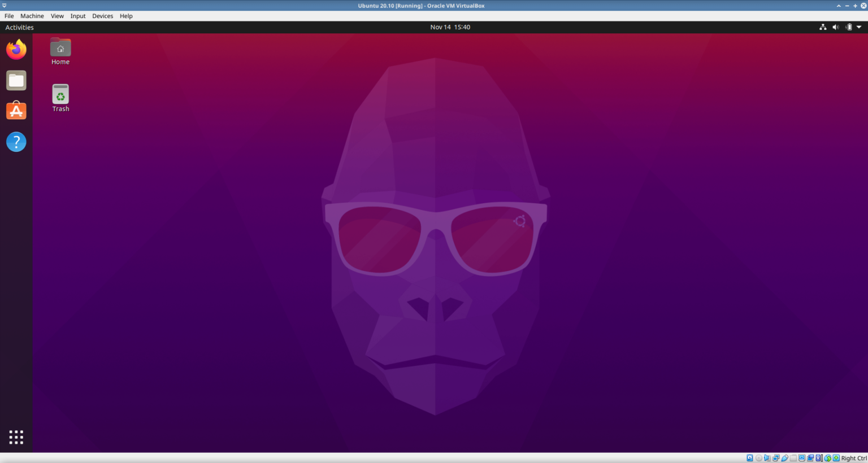Select the Home folder desktop icon
The height and width of the screenshot is (463, 868).
click(60, 51)
